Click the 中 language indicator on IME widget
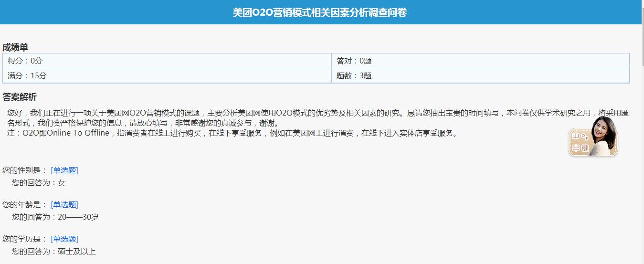 [x=576, y=137]
